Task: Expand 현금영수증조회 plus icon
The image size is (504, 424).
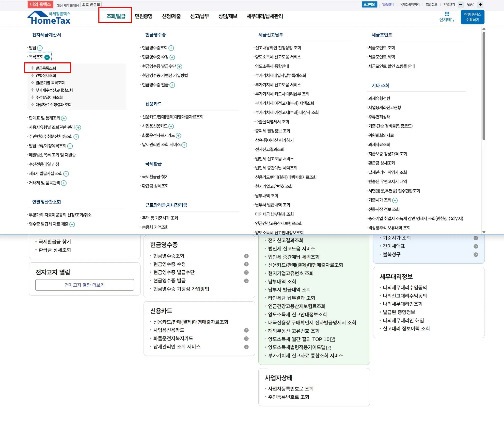Action: point(171,48)
